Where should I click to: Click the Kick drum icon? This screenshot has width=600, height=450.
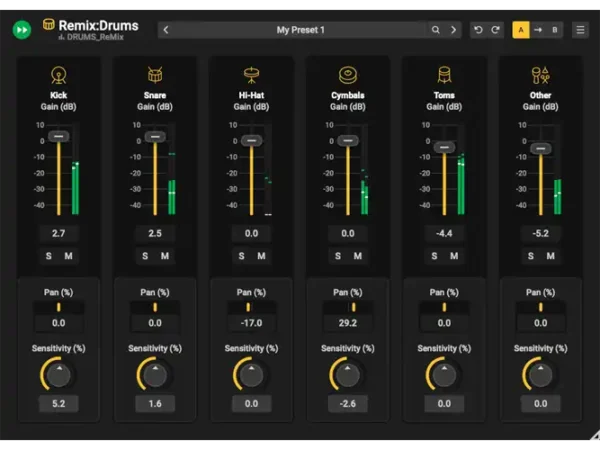59,75
